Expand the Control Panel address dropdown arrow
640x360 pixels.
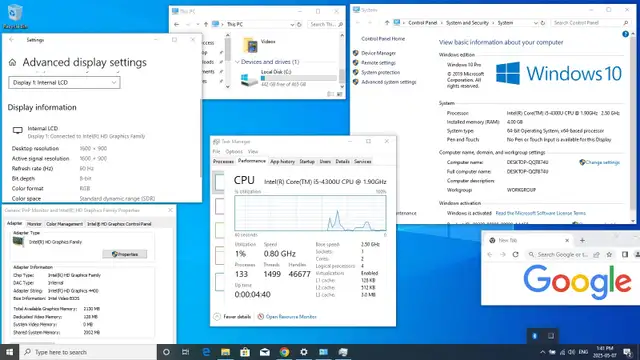536,23
